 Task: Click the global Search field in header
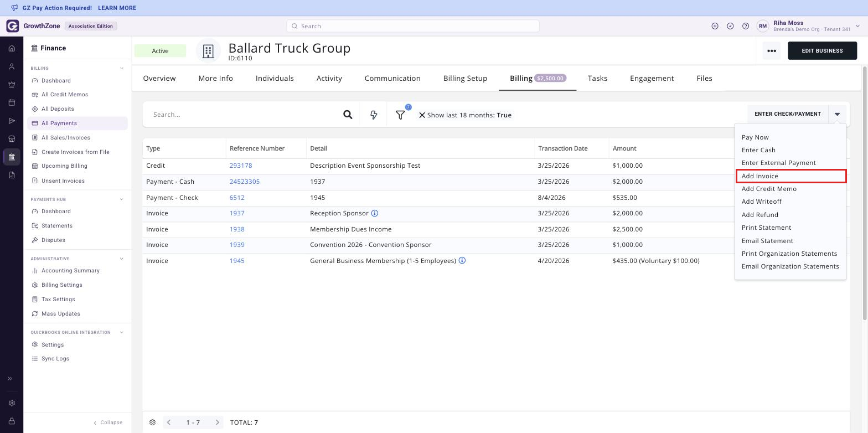412,26
